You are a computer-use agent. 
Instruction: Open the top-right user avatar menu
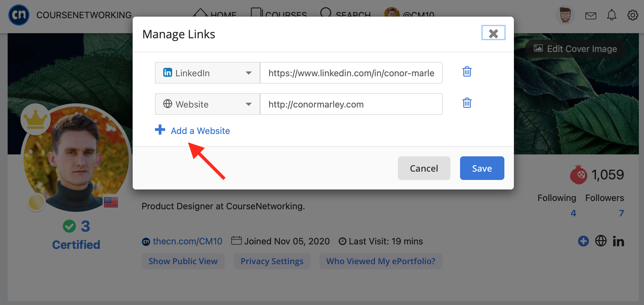pos(565,15)
